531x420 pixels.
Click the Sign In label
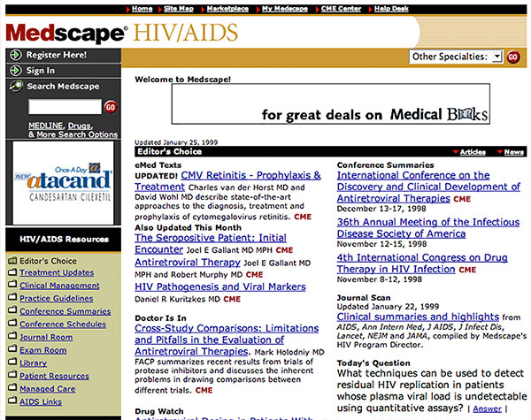tap(41, 71)
